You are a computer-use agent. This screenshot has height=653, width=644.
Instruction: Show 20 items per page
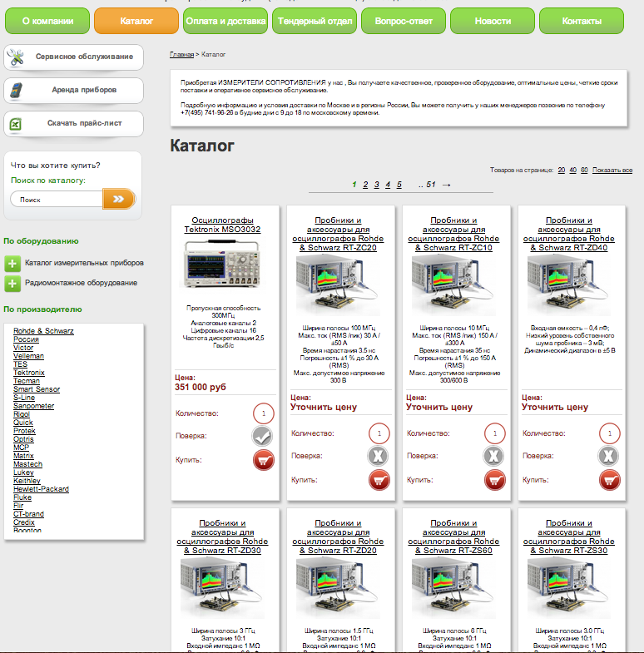pos(562,170)
